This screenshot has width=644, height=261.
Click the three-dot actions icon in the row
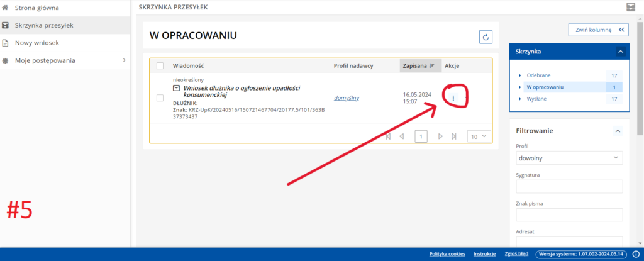coord(453,98)
